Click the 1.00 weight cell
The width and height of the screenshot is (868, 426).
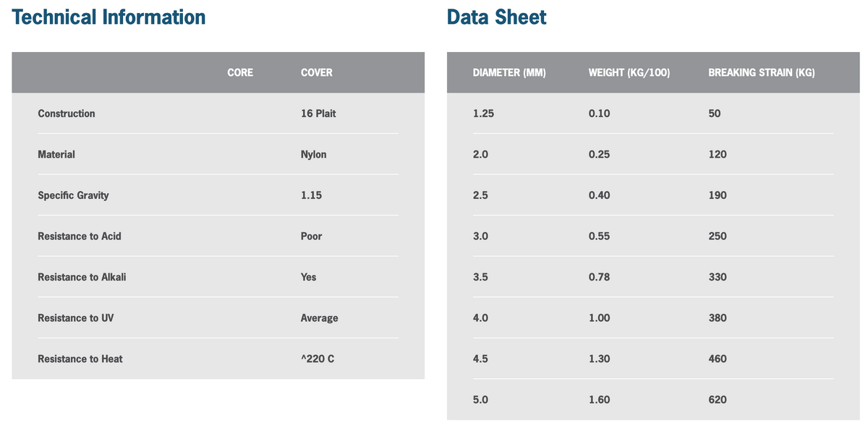599,318
